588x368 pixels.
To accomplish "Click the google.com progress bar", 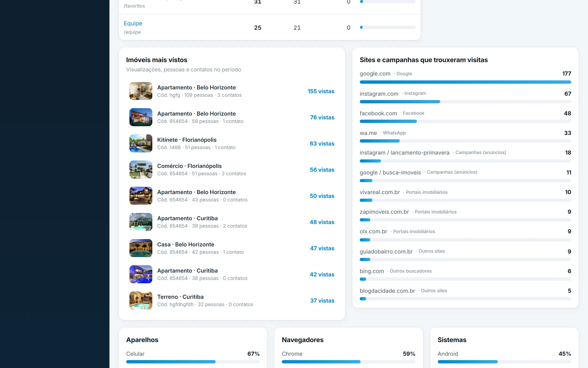I will point(465,82).
